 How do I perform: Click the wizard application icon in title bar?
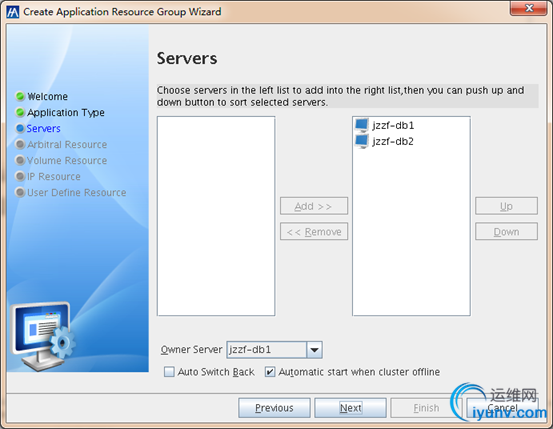pyautogui.click(x=13, y=12)
